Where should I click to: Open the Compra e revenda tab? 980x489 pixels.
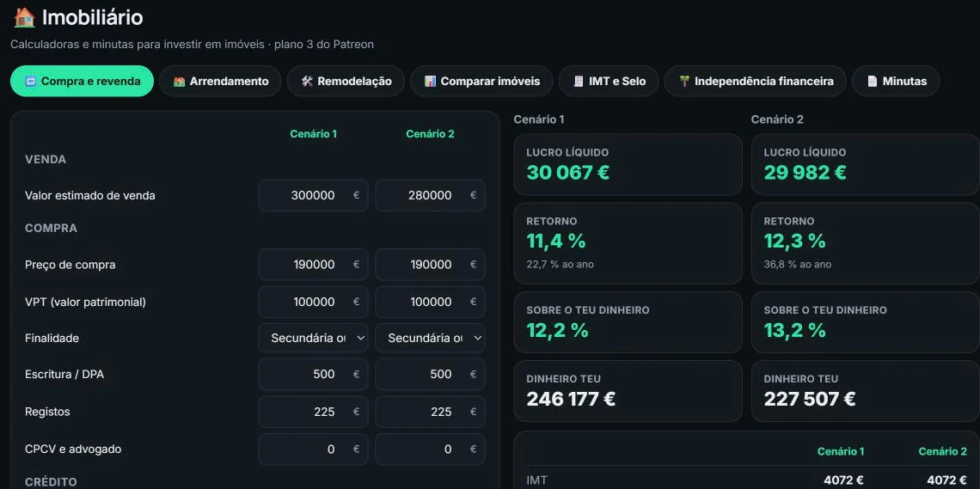tap(82, 81)
